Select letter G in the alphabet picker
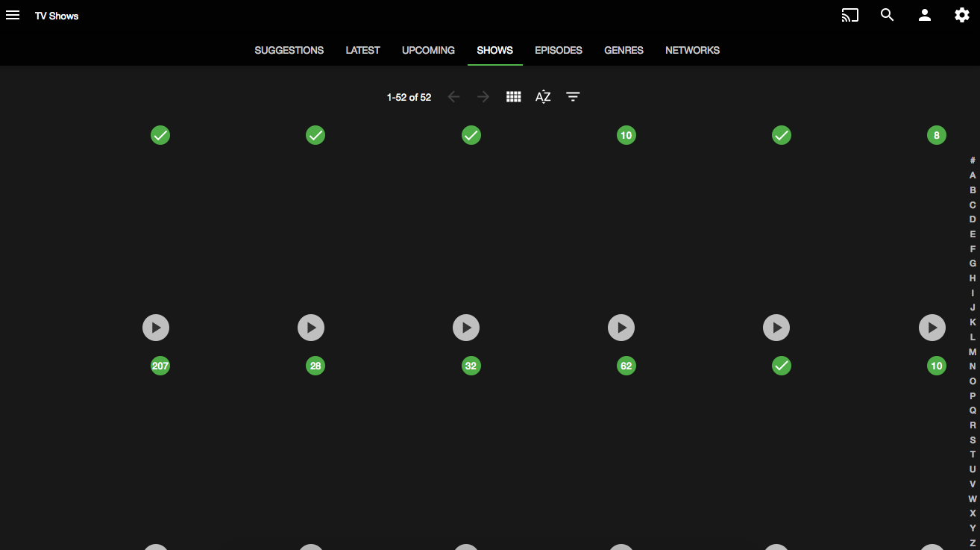980x550 pixels. pyautogui.click(x=973, y=263)
